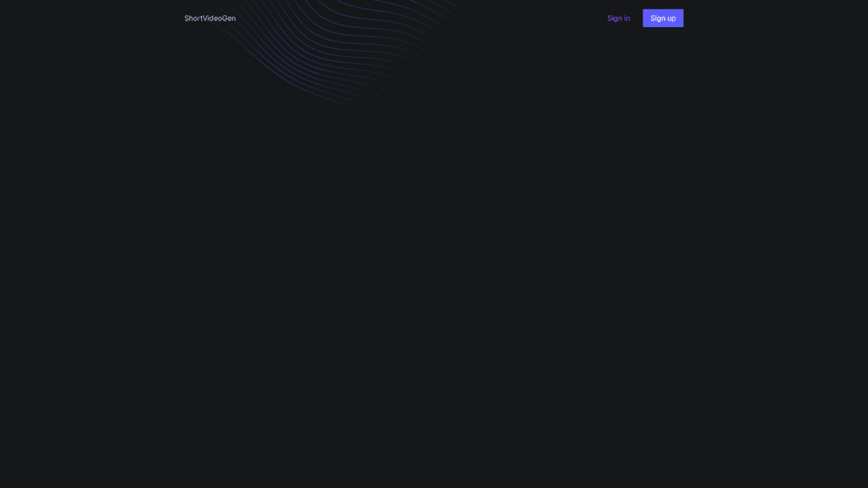868x488 pixels.
Task: Access login through Sign in
Action: (x=618, y=19)
